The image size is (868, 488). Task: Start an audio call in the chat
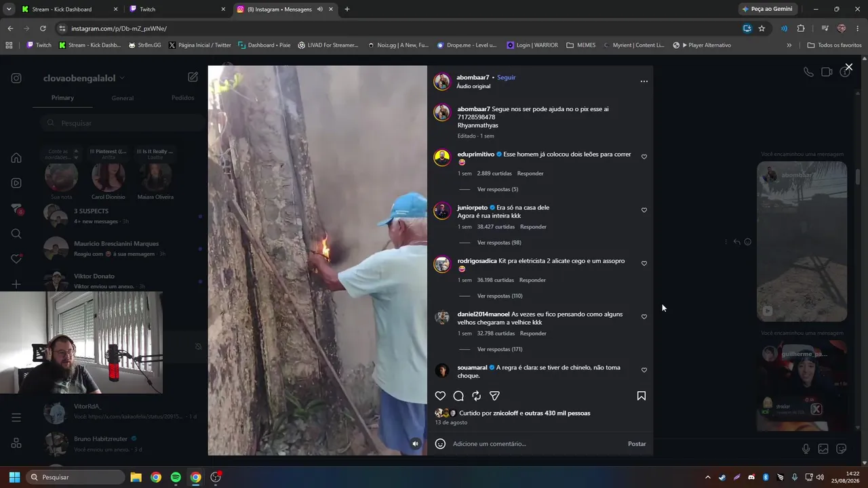pyautogui.click(x=808, y=72)
